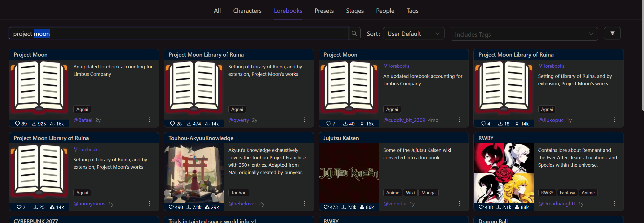Viewport: 644px width, 223px height.
Task: Click the Wiki tag on Jujutsu Kaisen
Action: pos(410,193)
